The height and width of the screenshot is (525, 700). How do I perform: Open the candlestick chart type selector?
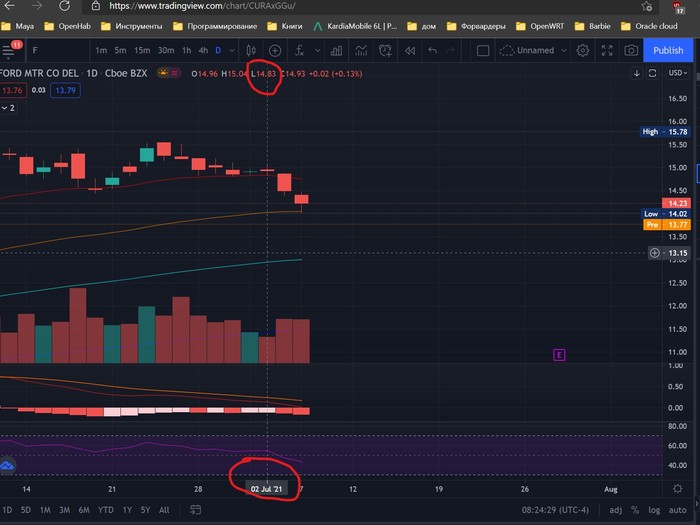(x=251, y=50)
